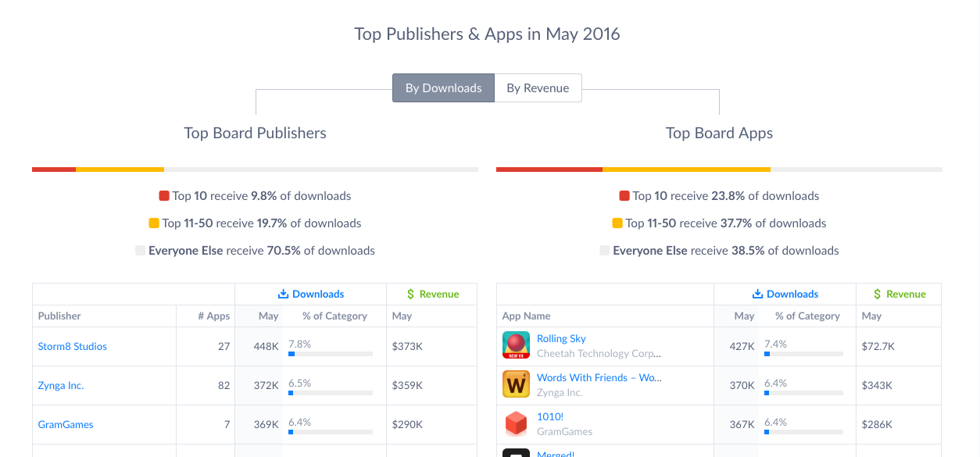Open the GramGames publisher link
Screen dimensions: 980x457
(x=66, y=424)
